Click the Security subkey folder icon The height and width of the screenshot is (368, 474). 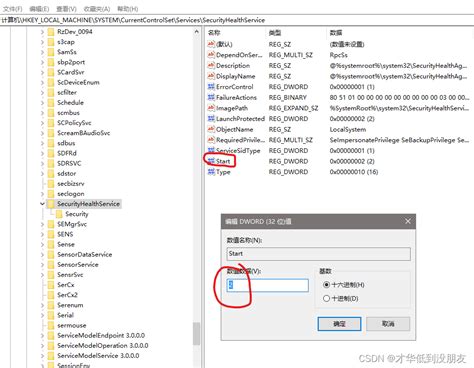pos(59,214)
